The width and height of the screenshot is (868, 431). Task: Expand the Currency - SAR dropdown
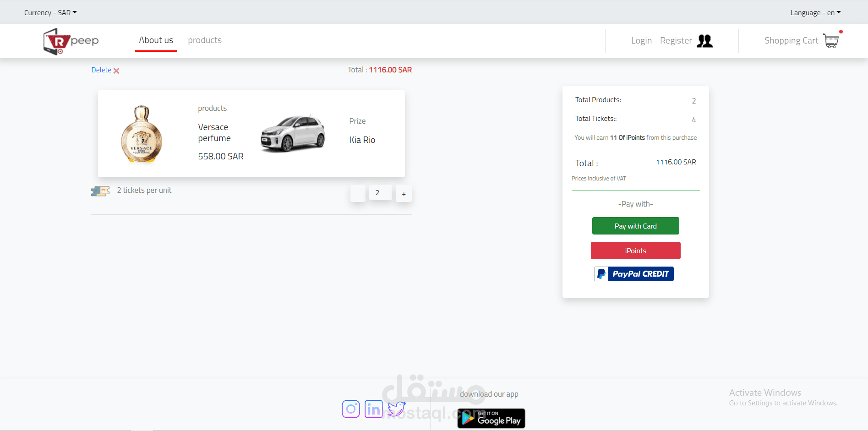50,12
